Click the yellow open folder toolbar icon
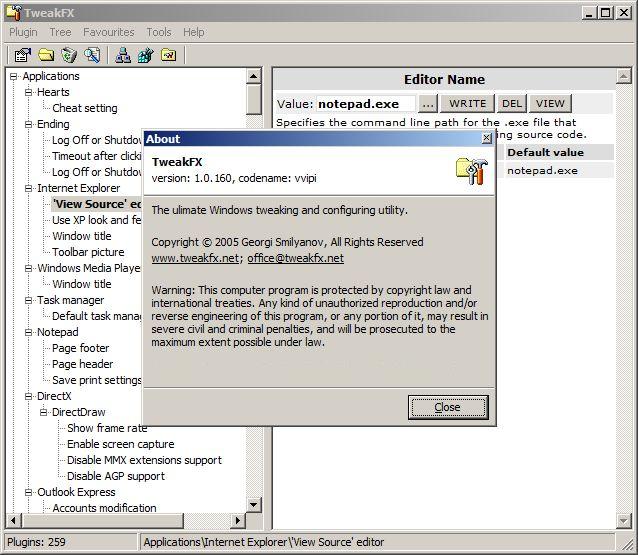The height and width of the screenshot is (555, 638). [46, 55]
